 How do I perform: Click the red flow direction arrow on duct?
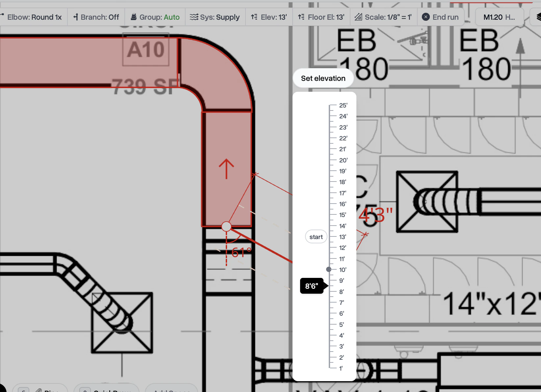click(x=226, y=169)
